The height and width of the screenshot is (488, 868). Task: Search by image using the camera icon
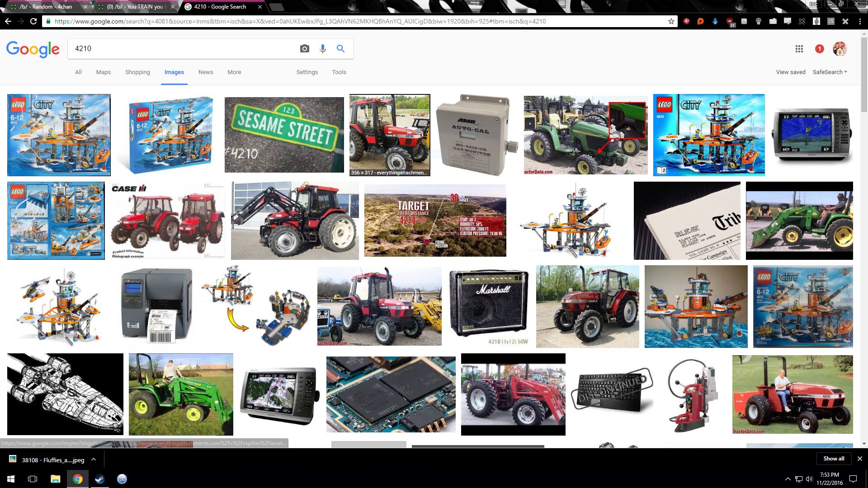tap(305, 49)
